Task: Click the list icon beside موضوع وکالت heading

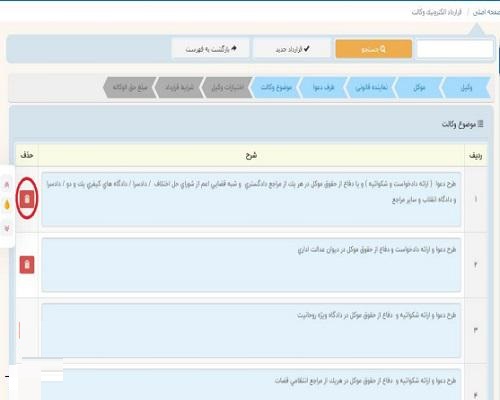Action: tap(480, 124)
